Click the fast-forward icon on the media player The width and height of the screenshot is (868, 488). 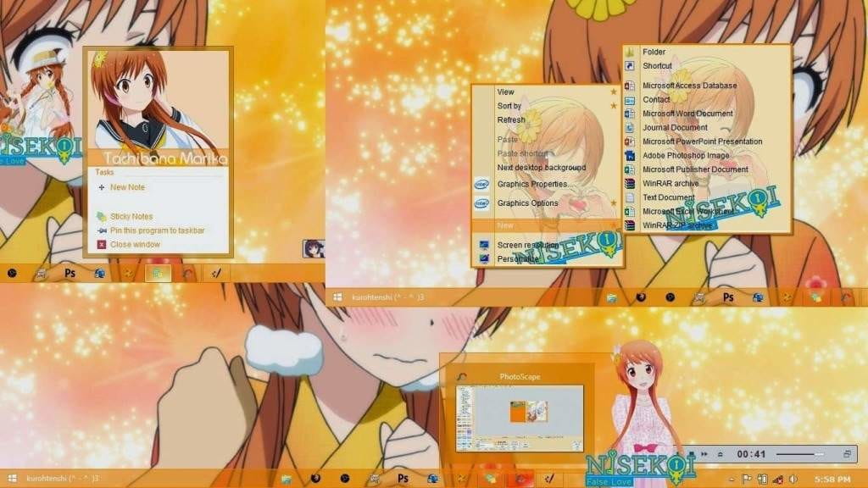704,453
